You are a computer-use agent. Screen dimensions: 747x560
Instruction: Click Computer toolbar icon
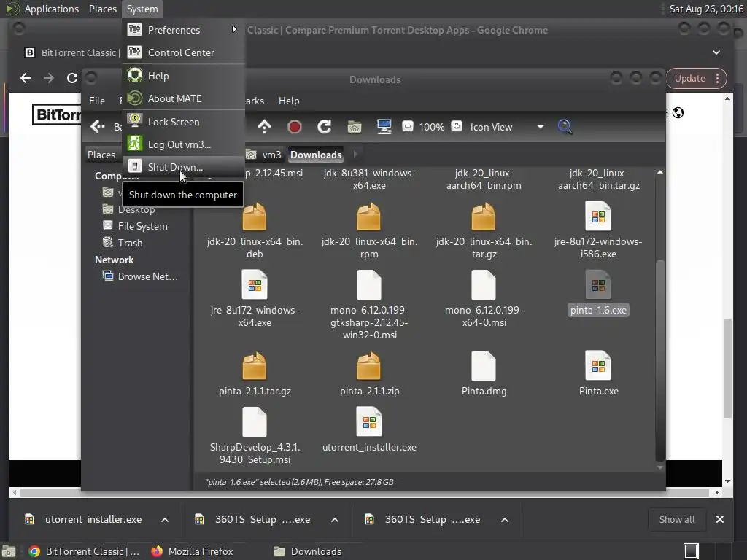(384, 127)
